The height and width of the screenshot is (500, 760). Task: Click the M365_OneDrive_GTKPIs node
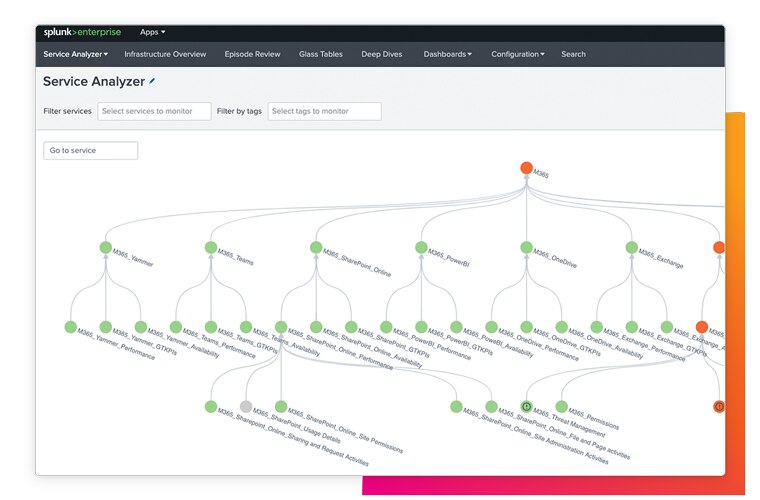pos(526,327)
